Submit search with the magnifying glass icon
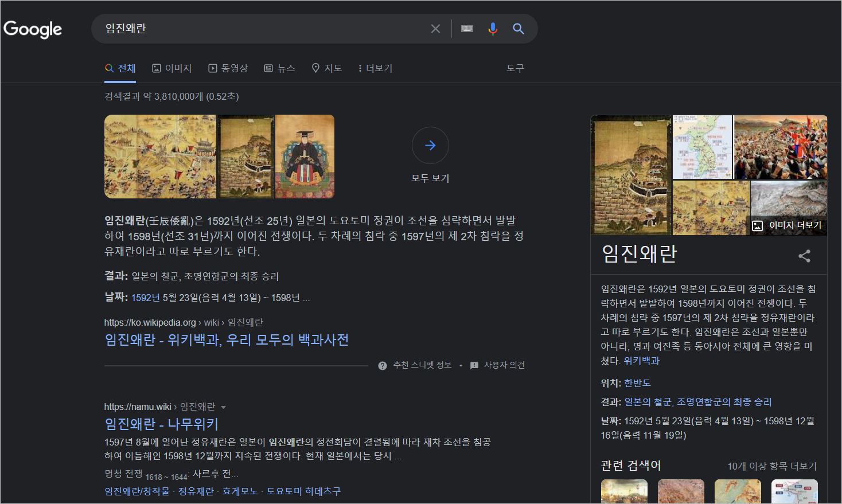This screenshot has height=504, width=842. [x=519, y=29]
